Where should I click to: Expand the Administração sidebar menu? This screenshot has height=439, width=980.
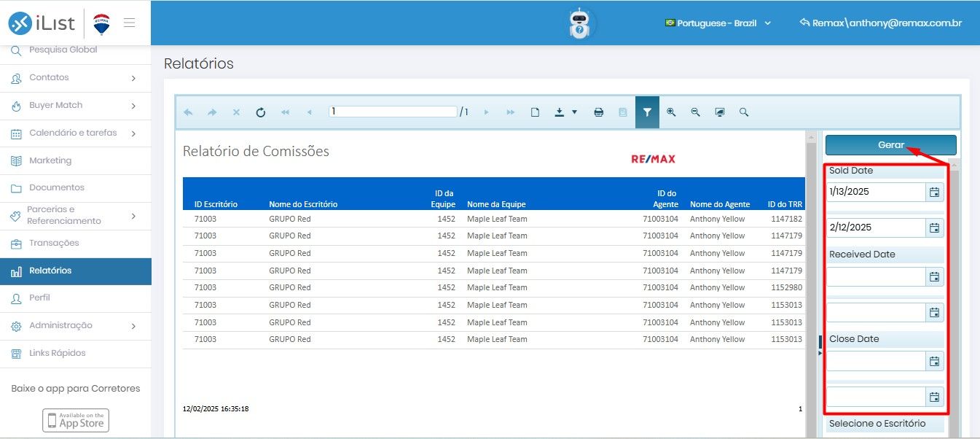coord(76,326)
